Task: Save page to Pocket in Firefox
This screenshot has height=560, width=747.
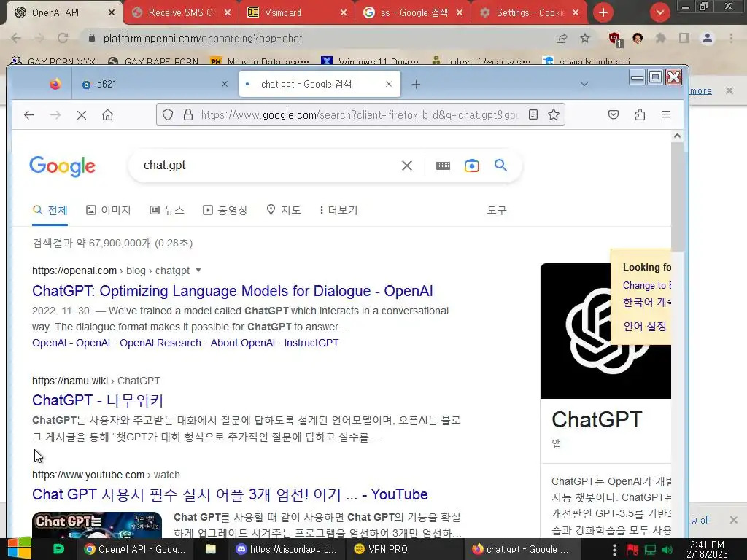Action: [613, 114]
